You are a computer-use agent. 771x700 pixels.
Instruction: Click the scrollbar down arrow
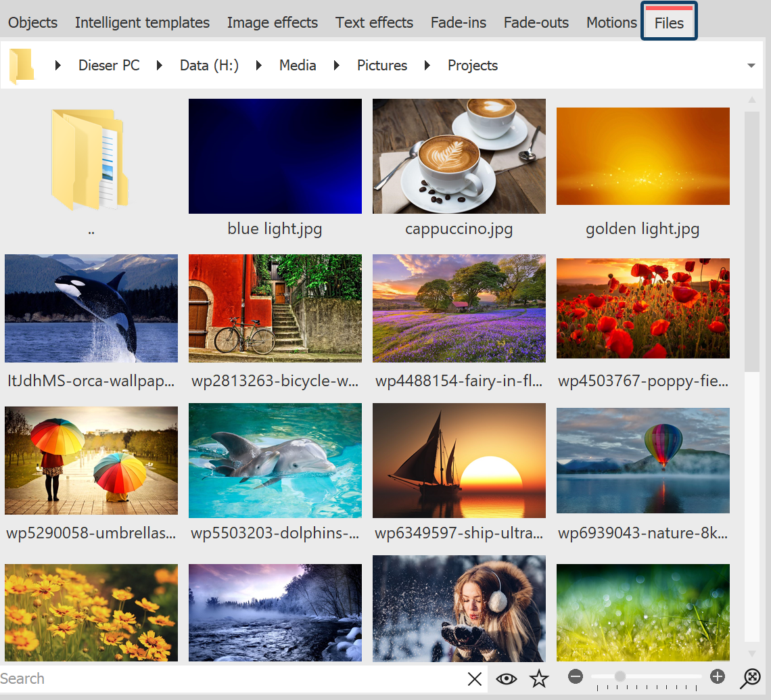(752, 654)
